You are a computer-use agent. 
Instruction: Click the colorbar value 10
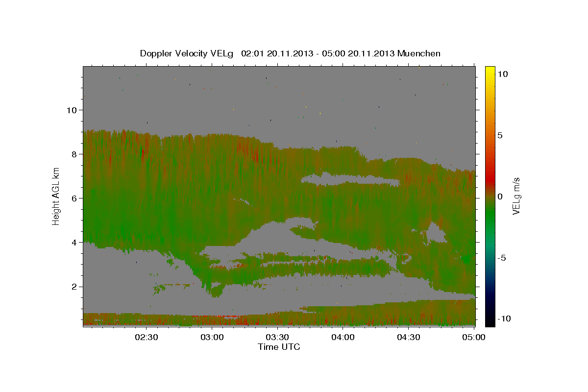click(x=503, y=73)
